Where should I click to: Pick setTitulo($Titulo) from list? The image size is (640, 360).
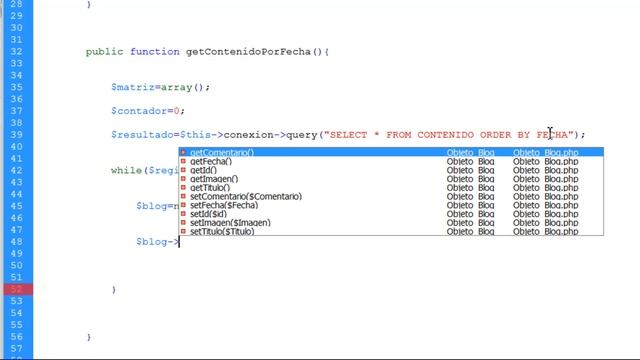391,231
